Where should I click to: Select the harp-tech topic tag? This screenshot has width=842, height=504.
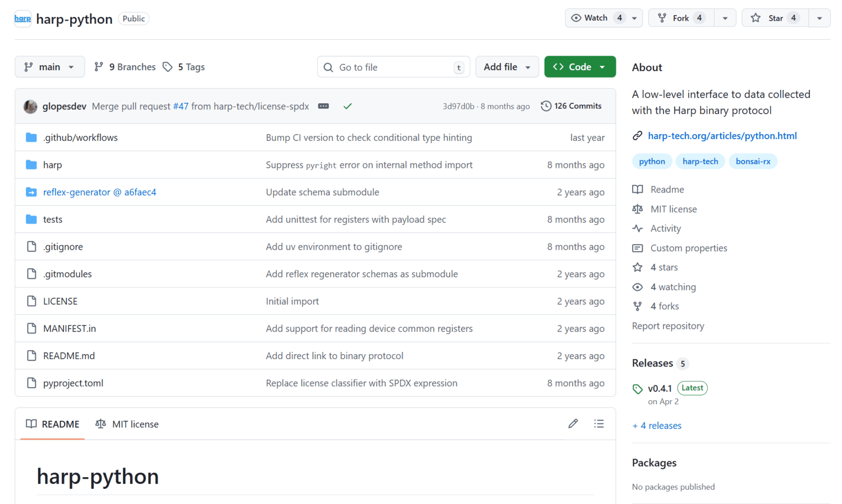[x=700, y=162]
